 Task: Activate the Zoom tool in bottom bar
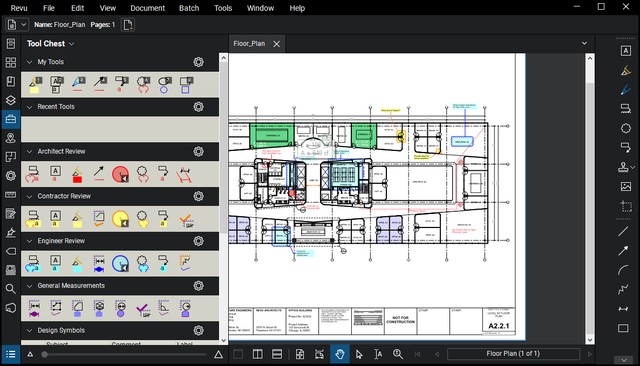(x=398, y=354)
